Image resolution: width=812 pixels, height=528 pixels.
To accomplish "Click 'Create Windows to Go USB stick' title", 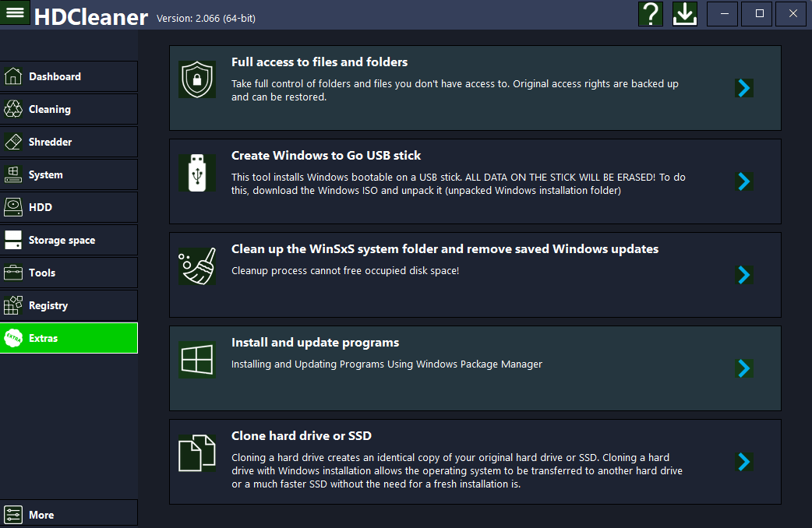I will [x=326, y=155].
